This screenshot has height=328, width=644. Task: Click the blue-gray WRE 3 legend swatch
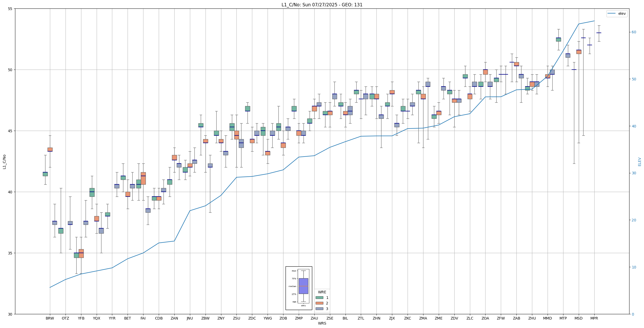(x=319, y=309)
